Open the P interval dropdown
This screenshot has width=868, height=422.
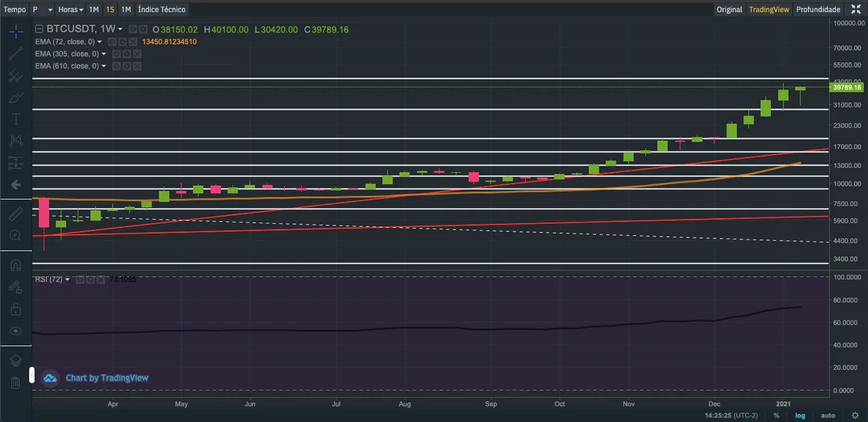[43, 9]
